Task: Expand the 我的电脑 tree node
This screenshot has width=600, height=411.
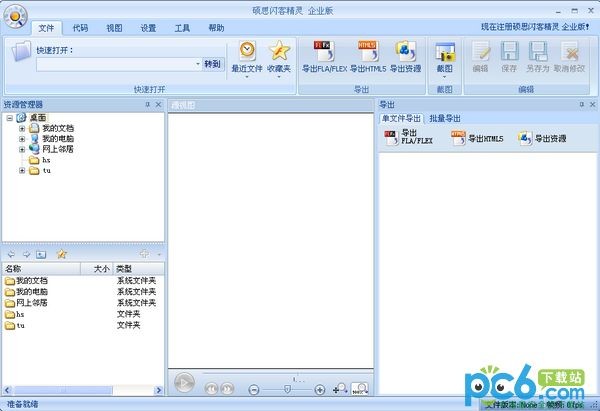Action: pos(22,139)
